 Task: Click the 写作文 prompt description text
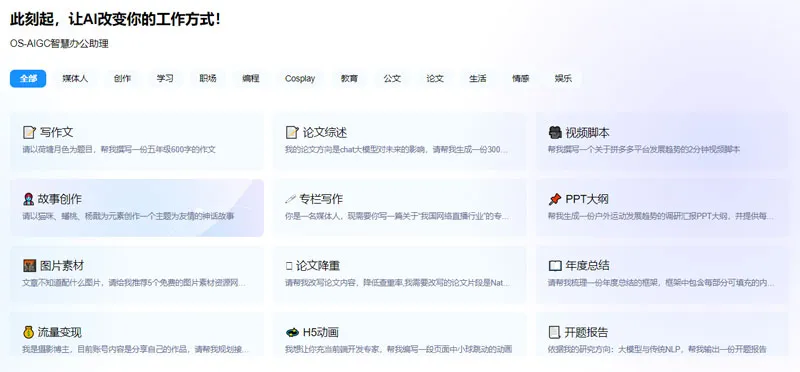pyautogui.click(x=119, y=150)
